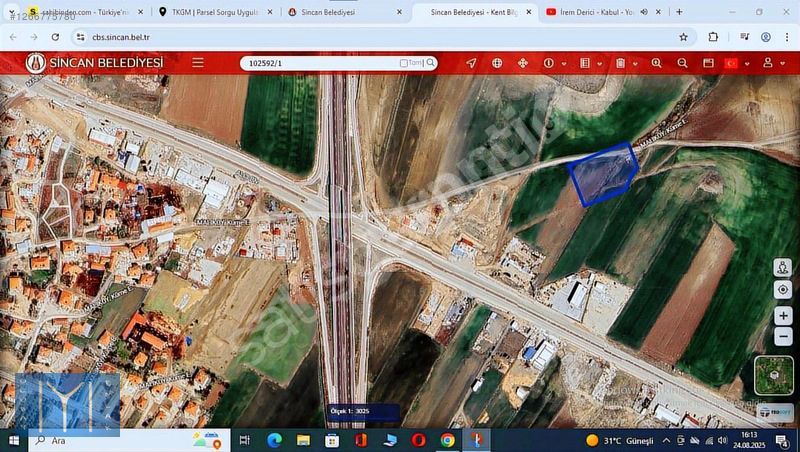Switch to TKGM Parsel Sorgu tab
The height and width of the screenshot is (452, 800).
210,12
